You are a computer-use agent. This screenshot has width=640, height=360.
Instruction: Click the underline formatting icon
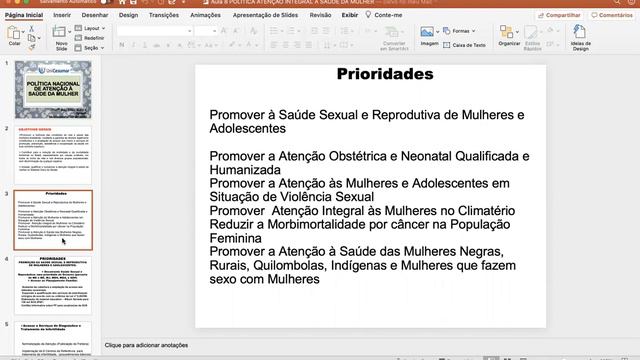click(144, 45)
